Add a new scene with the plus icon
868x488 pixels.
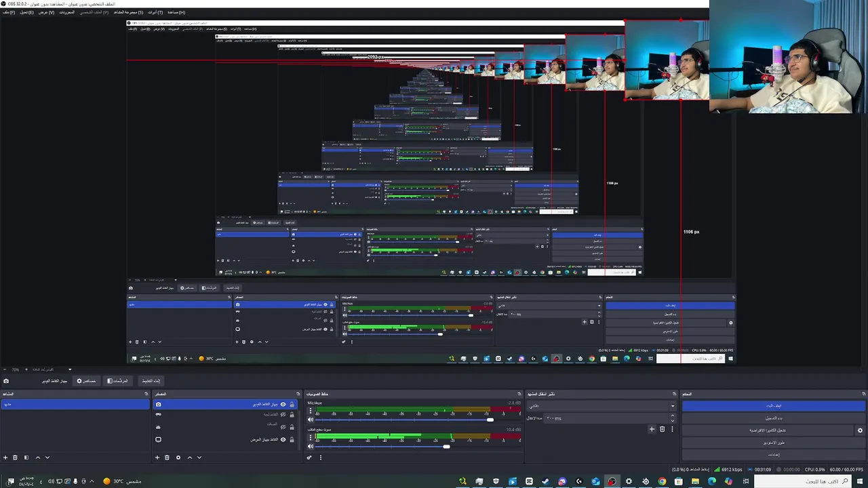[5, 457]
